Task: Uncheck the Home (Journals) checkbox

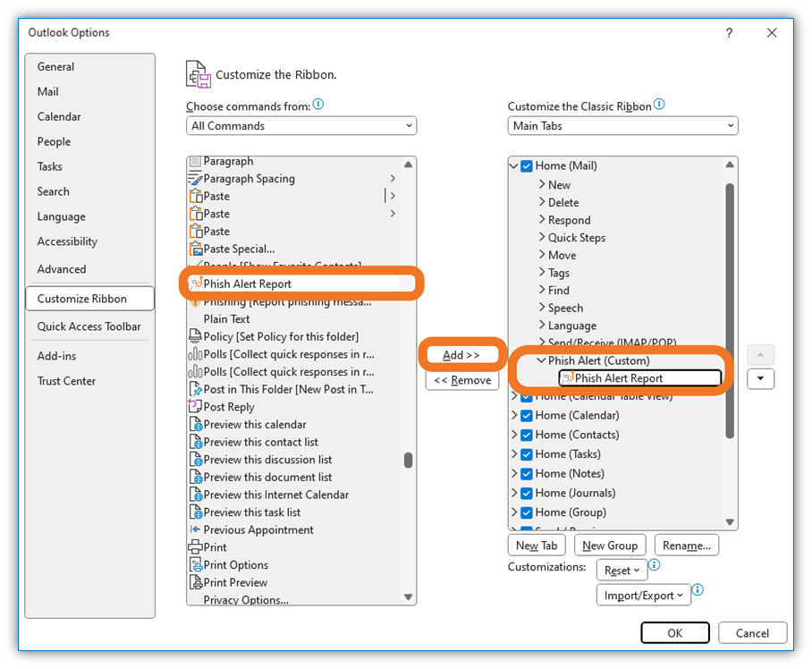Action: pos(527,494)
